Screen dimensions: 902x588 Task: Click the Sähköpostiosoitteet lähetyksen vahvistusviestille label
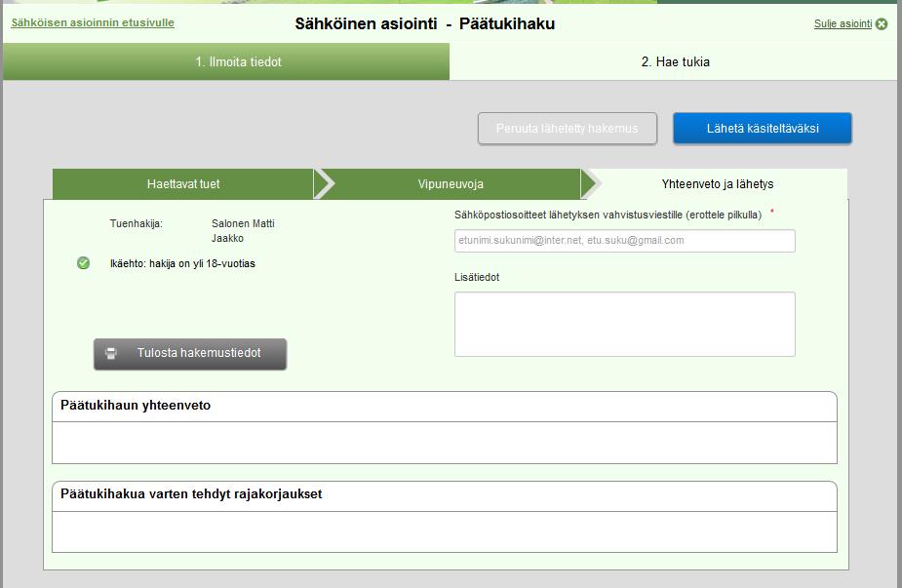608,215
